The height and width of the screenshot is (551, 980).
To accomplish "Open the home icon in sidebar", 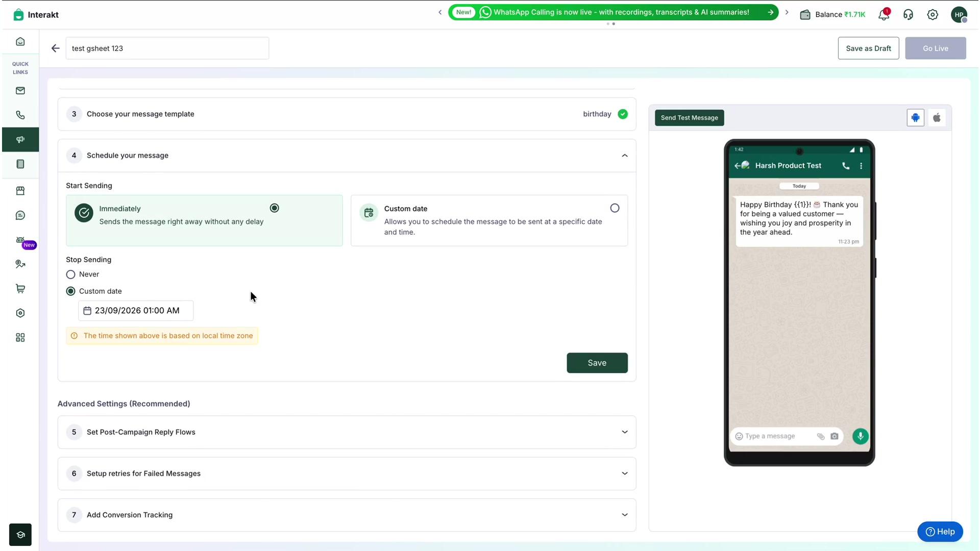I will pyautogui.click(x=20, y=42).
